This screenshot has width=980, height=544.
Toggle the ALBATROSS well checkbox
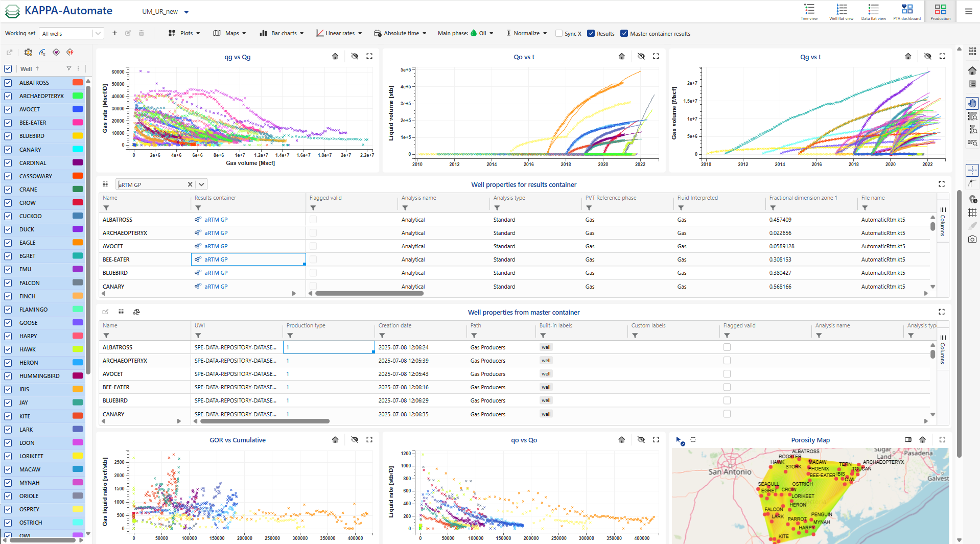pyautogui.click(x=8, y=82)
